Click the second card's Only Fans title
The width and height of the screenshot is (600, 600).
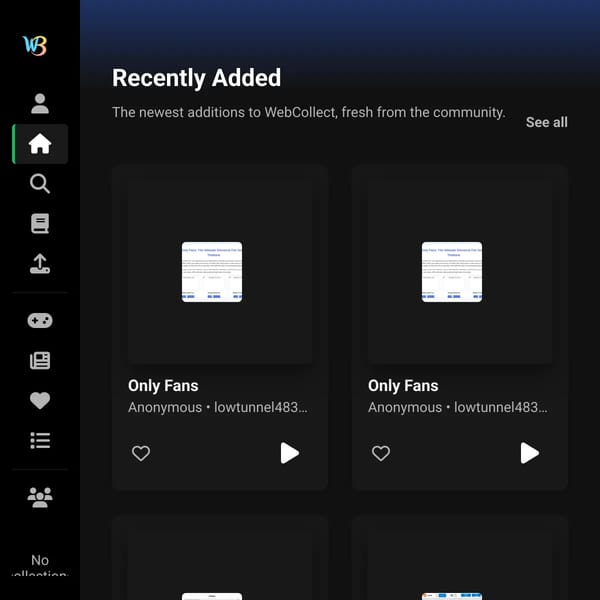click(x=403, y=386)
